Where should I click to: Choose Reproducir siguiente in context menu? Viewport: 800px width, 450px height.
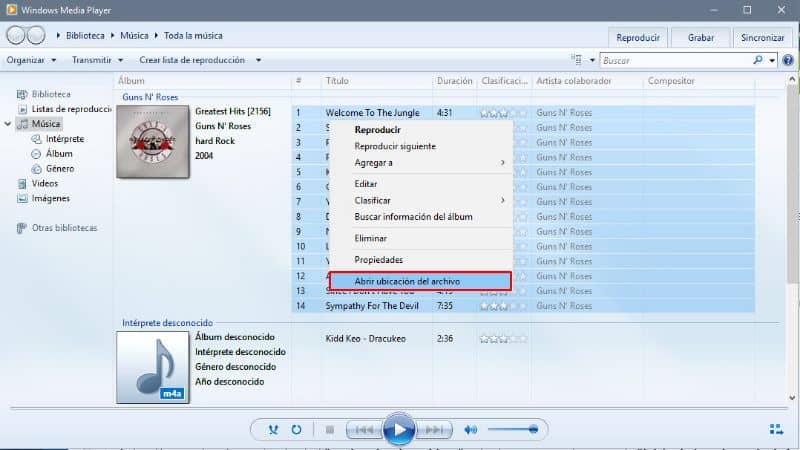[x=421, y=146]
